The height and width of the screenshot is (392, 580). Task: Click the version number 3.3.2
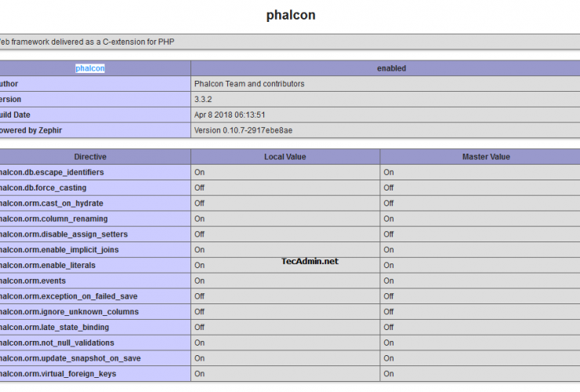205,100
